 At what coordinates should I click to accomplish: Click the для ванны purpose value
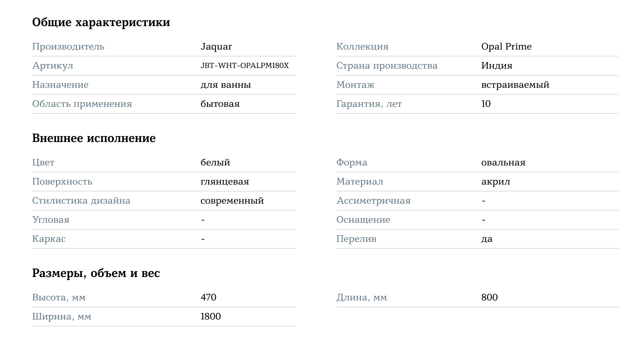(x=225, y=85)
